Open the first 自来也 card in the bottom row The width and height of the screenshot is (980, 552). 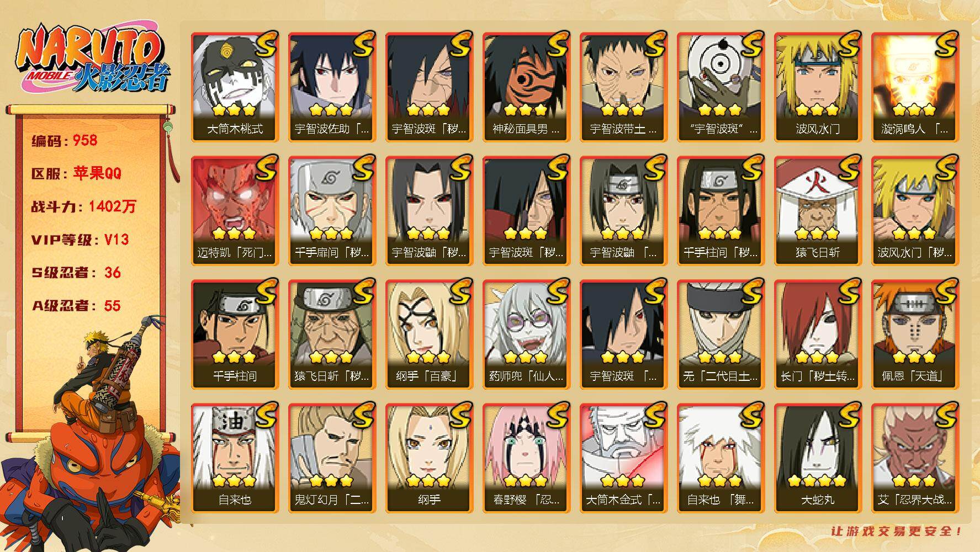click(x=235, y=458)
